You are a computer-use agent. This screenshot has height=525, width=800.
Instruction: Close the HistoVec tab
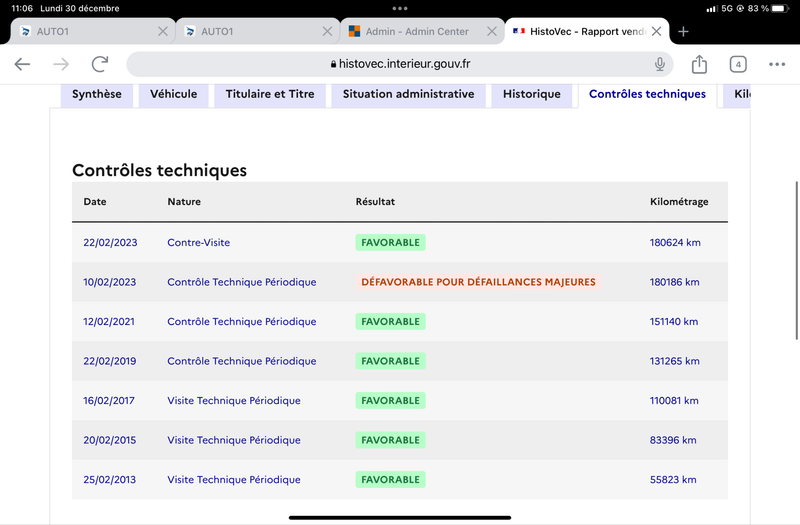point(657,32)
